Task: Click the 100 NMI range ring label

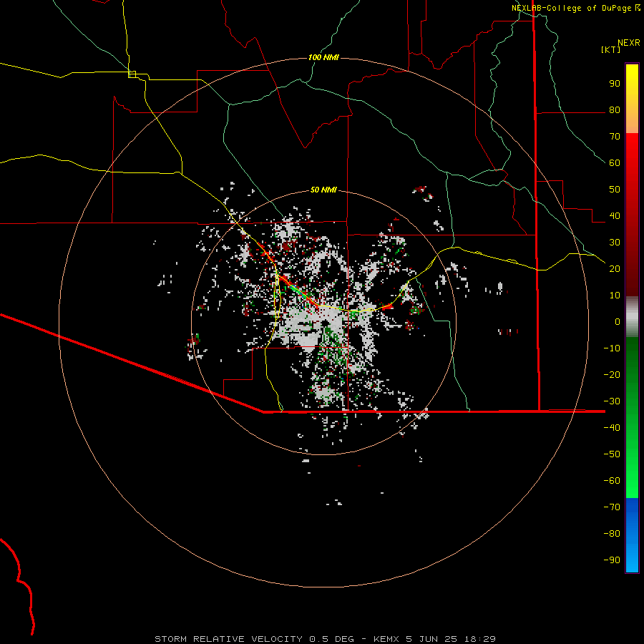Action: (323, 57)
